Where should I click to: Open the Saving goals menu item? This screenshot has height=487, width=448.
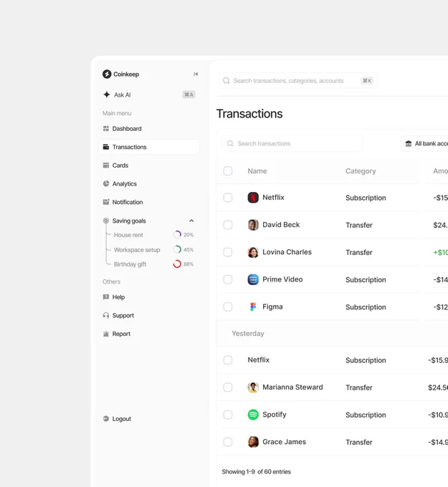pos(149,221)
